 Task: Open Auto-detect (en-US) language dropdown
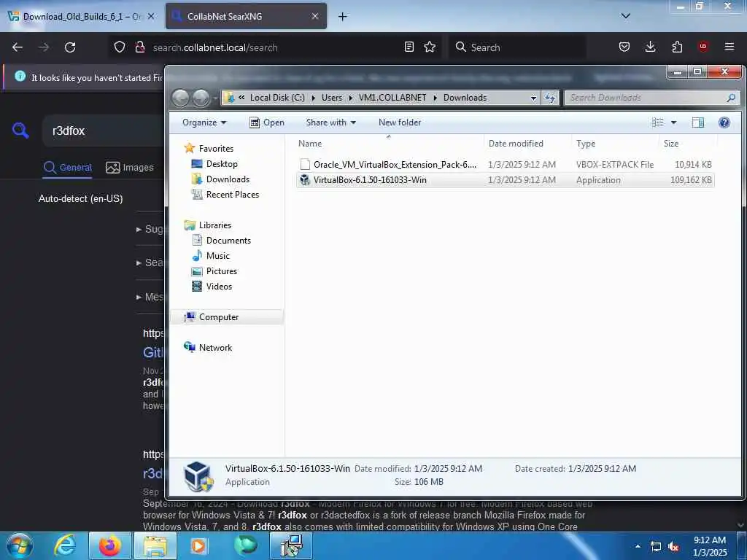80,198
